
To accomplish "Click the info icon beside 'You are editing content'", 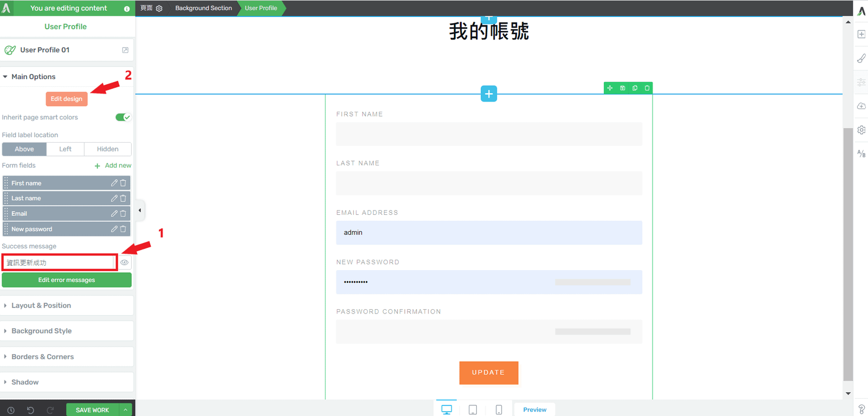I will click(126, 9).
